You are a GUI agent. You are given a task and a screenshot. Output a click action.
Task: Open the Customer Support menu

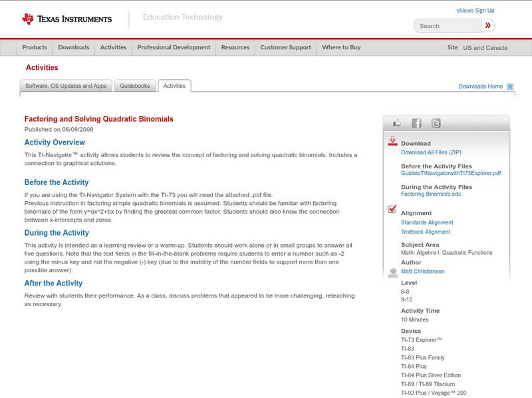pos(286,47)
